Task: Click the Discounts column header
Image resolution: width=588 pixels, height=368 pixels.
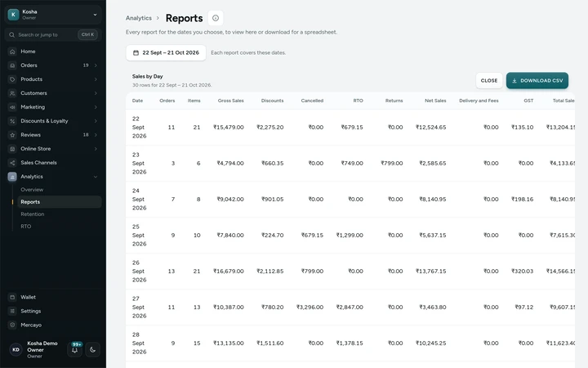Action: [x=272, y=101]
